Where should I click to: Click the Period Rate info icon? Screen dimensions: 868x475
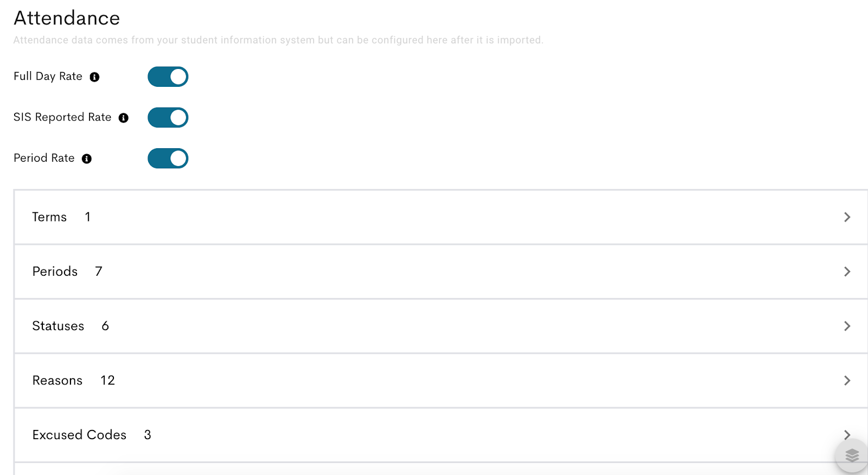pos(86,159)
